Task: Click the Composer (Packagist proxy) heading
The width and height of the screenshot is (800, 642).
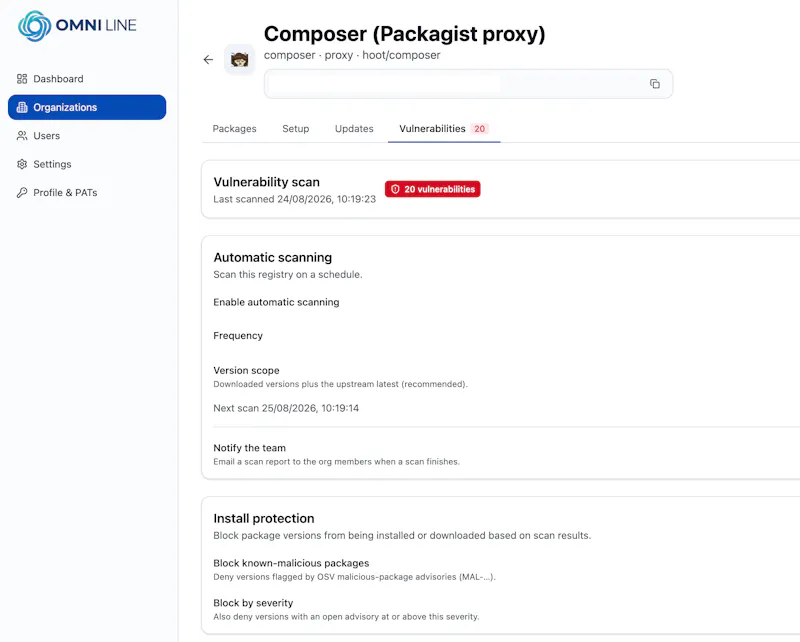Action: (405, 34)
